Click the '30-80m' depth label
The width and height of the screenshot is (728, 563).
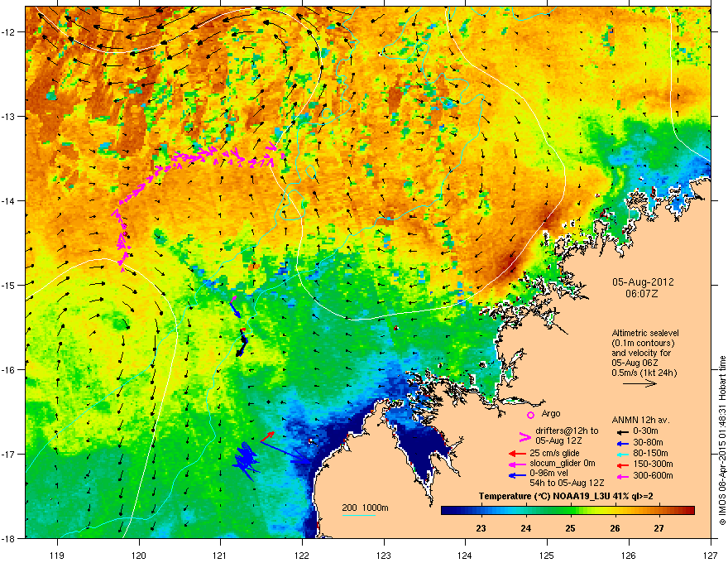pyautogui.click(x=648, y=442)
